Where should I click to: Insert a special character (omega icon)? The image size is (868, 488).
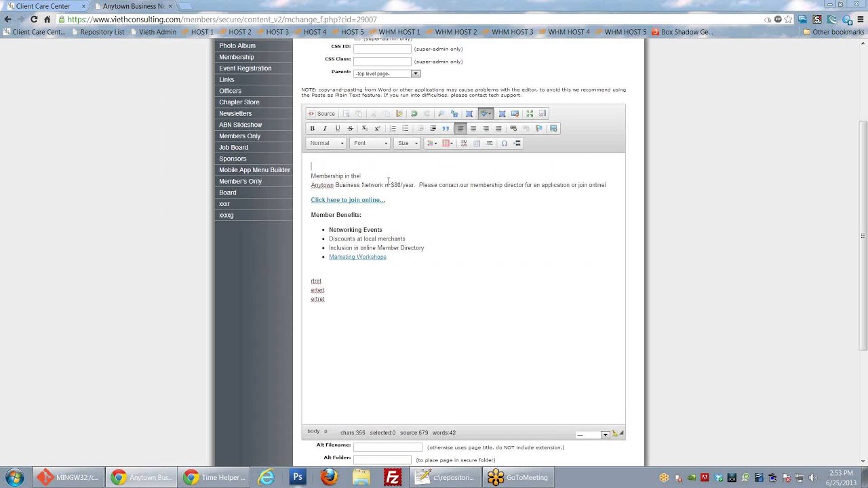[505, 143]
